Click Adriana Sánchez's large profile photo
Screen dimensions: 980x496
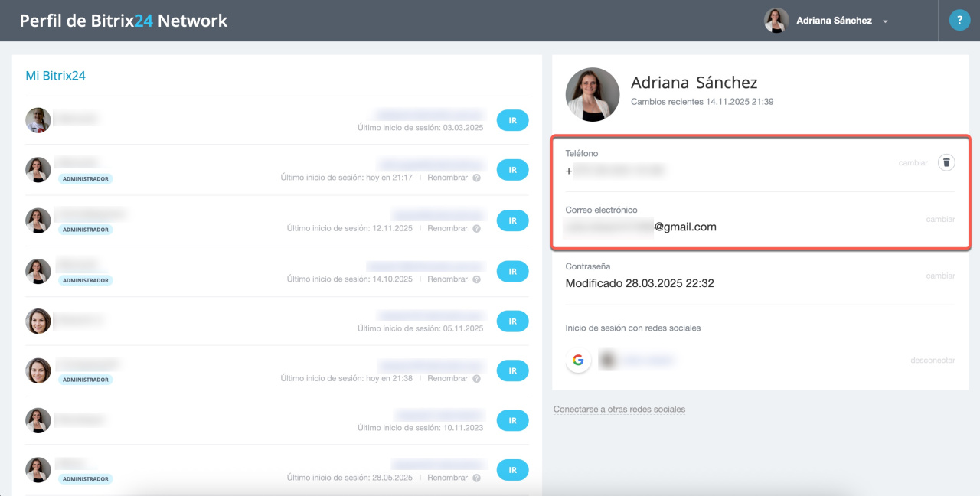(x=593, y=94)
